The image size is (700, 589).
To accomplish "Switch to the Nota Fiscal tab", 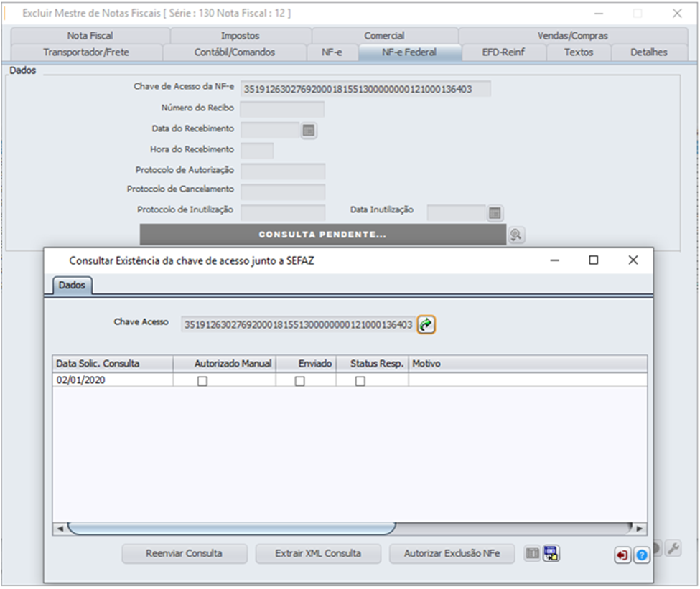I will coord(90,36).
